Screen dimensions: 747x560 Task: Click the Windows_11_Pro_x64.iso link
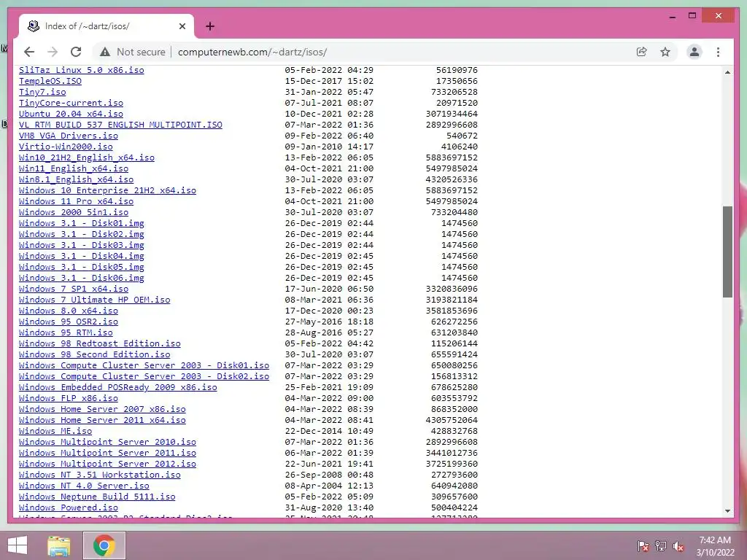[x=76, y=201]
